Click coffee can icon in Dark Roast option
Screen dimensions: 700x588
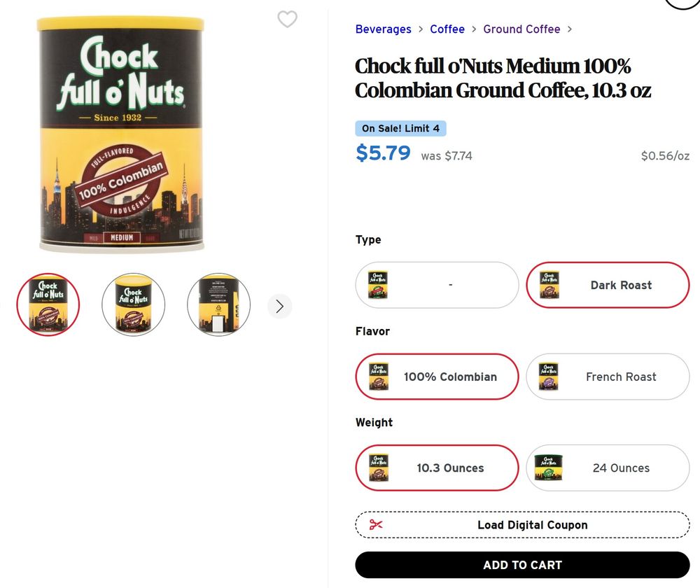(x=549, y=285)
